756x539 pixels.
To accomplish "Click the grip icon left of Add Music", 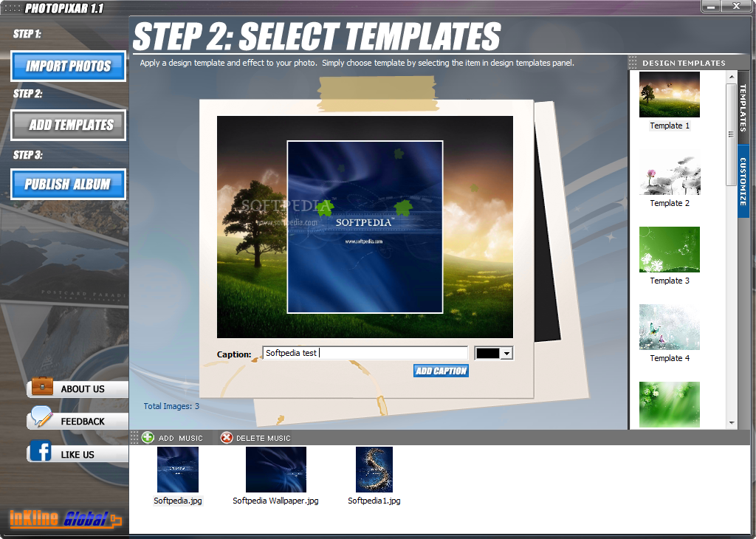I will pyautogui.click(x=134, y=437).
